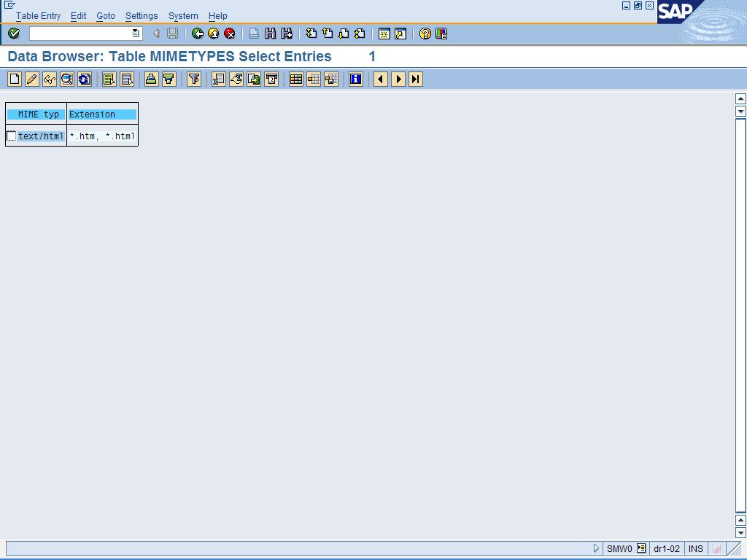Click the Word Processing icon

[236, 79]
